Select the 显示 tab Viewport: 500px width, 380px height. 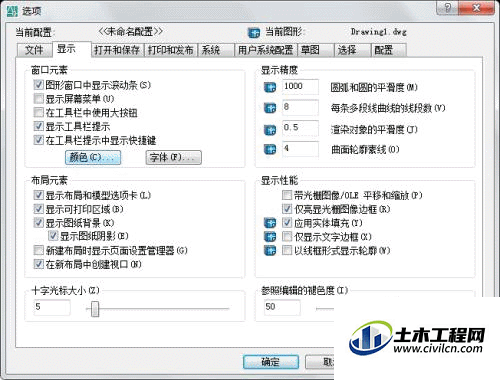(71, 49)
